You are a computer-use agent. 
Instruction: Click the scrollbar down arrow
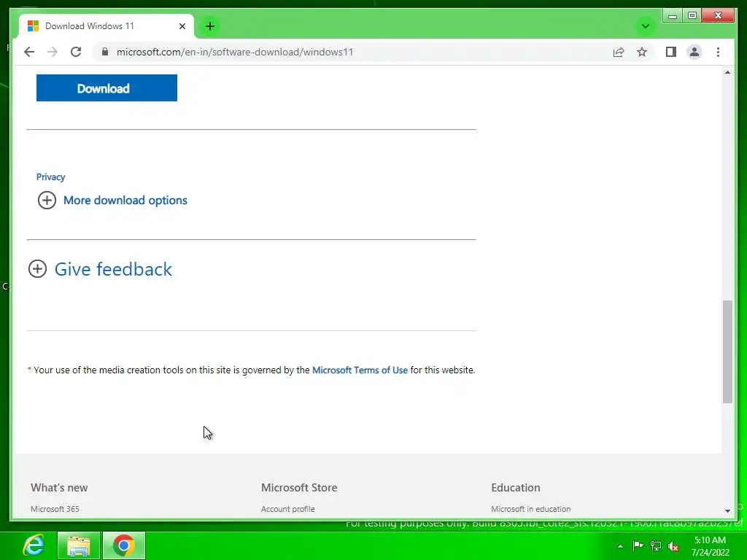(x=727, y=510)
